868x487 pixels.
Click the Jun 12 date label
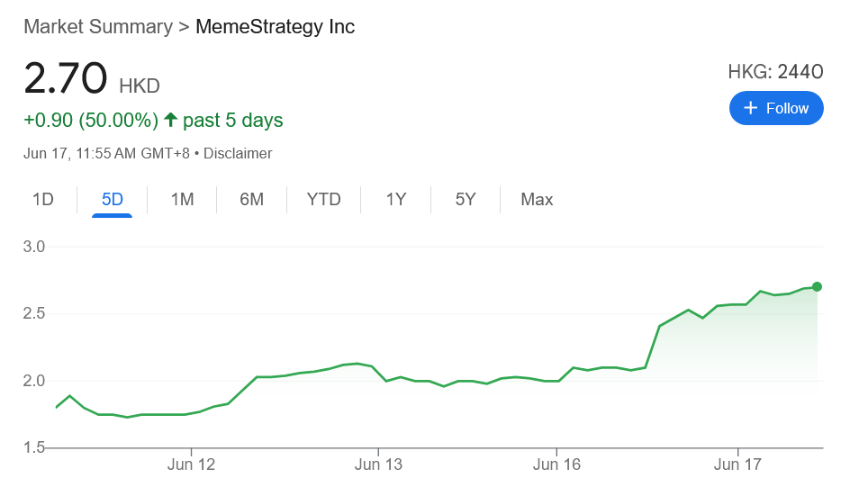pos(192,464)
